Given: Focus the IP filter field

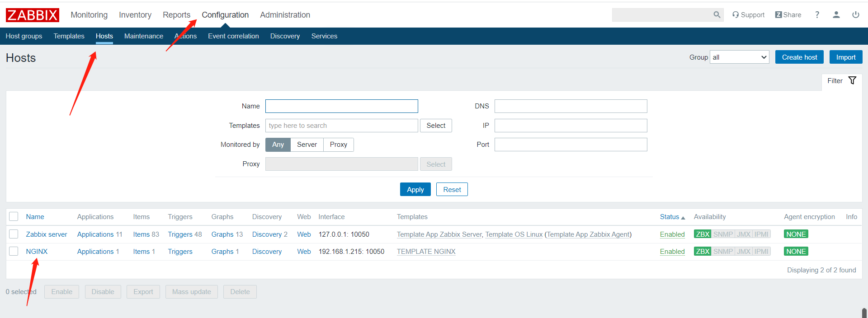Looking at the screenshot, I should click(x=571, y=126).
